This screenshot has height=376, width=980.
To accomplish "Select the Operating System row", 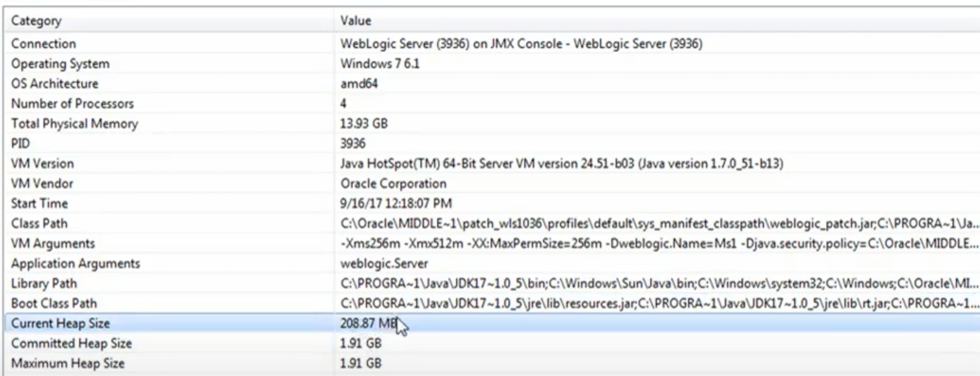I will click(492, 63).
